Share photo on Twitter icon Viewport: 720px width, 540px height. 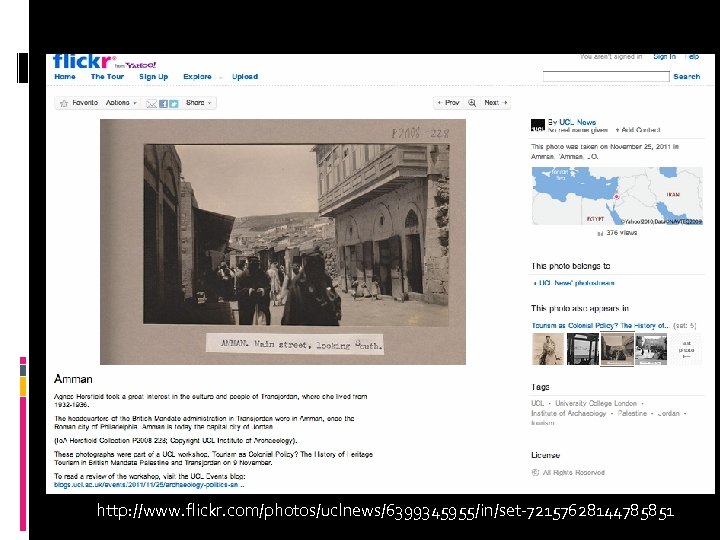(x=174, y=104)
